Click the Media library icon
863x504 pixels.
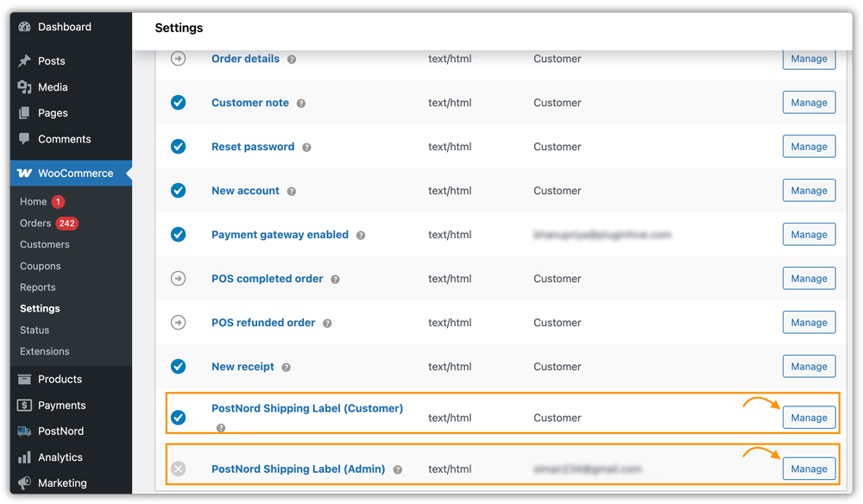click(x=24, y=87)
